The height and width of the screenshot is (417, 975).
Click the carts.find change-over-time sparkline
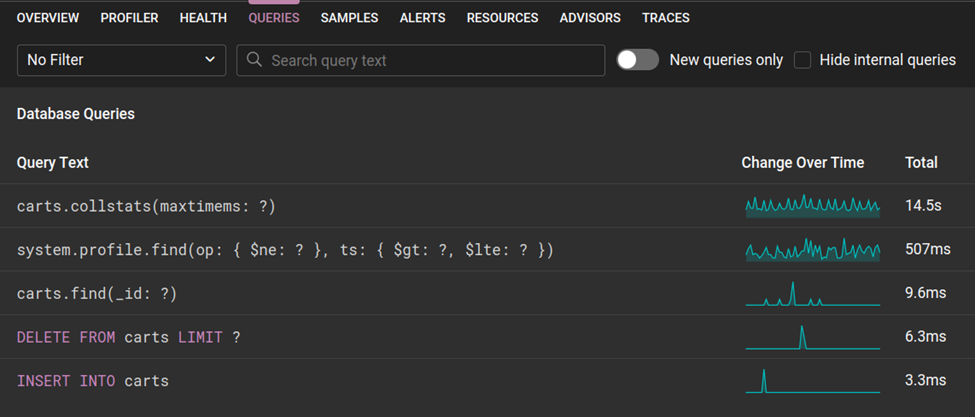tap(812, 294)
